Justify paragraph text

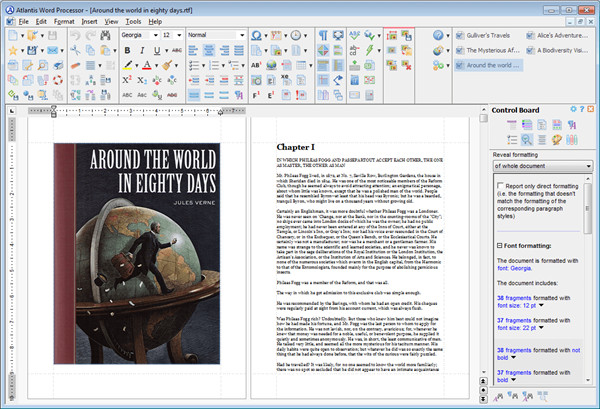(239, 50)
